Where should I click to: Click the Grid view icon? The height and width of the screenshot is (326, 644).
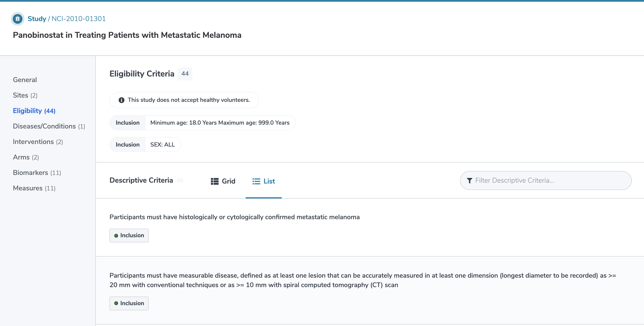pyautogui.click(x=214, y=181)
